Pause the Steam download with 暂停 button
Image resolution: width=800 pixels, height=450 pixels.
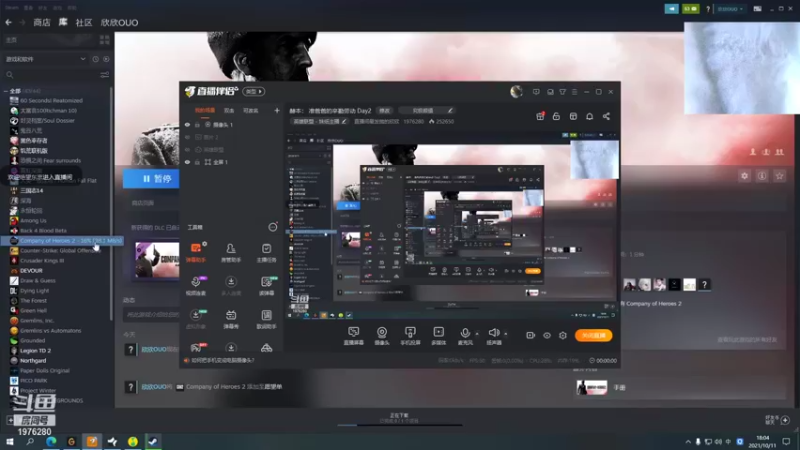click(x=152, y=179)
